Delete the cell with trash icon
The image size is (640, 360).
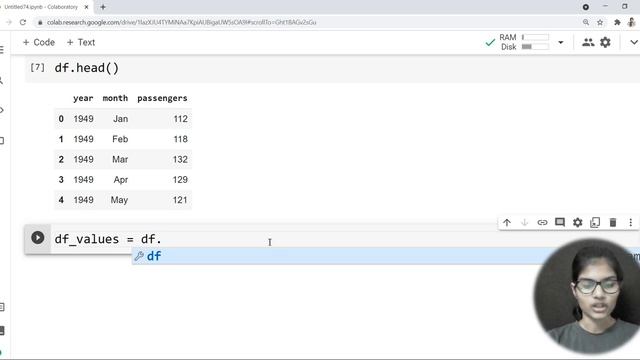[x=613, y=222]
